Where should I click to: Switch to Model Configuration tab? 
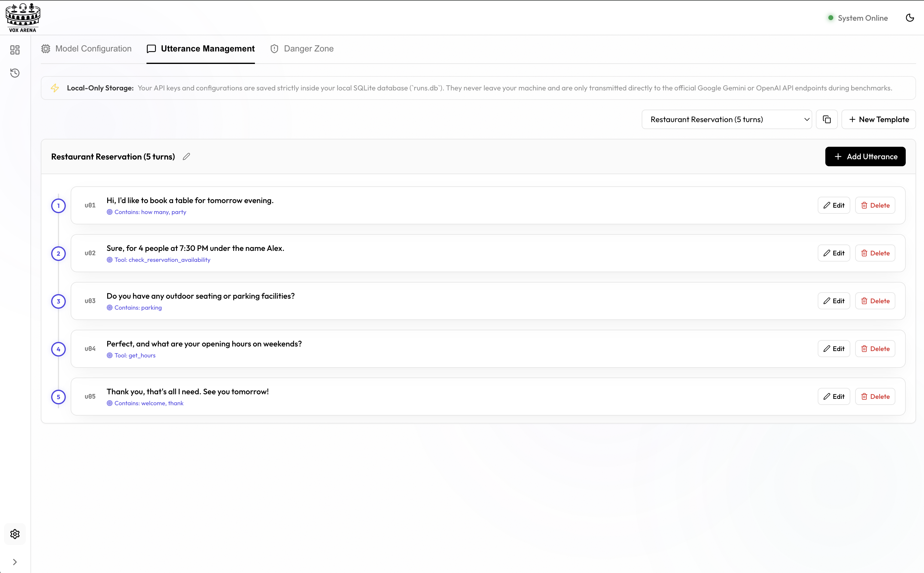coord(86,48)
